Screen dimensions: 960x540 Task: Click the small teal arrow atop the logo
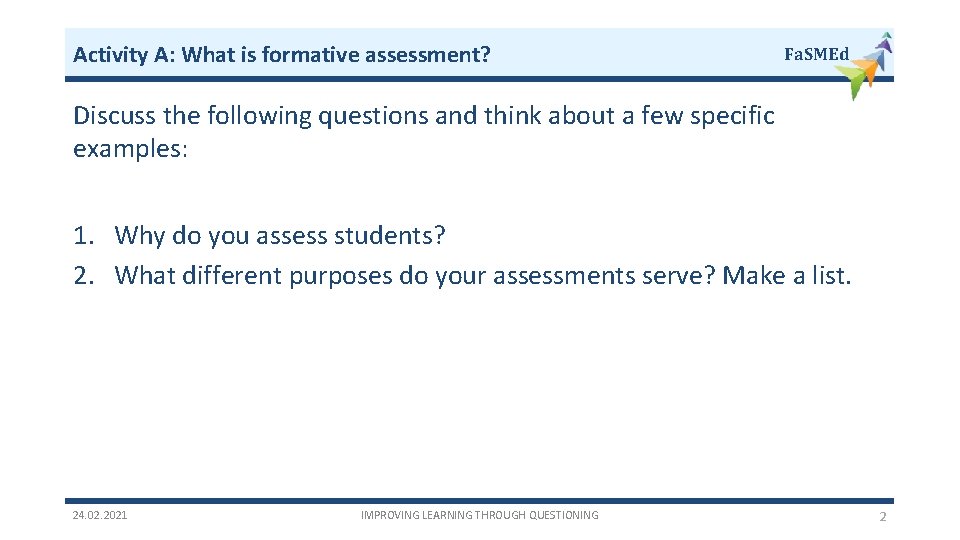[886, 34]
